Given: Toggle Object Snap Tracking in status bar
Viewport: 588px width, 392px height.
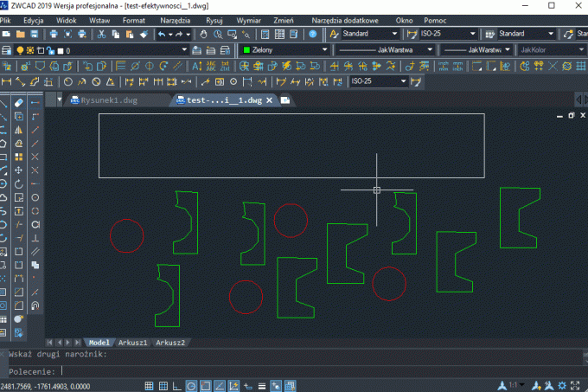Looking at the screenshot, I should [x=220, y=386].
